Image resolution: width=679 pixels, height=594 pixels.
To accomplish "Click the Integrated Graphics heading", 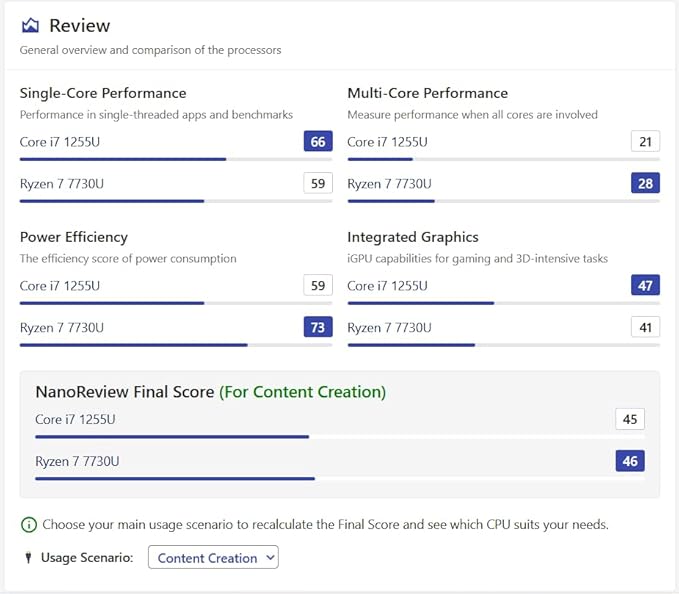I will [x=413, y=237].
